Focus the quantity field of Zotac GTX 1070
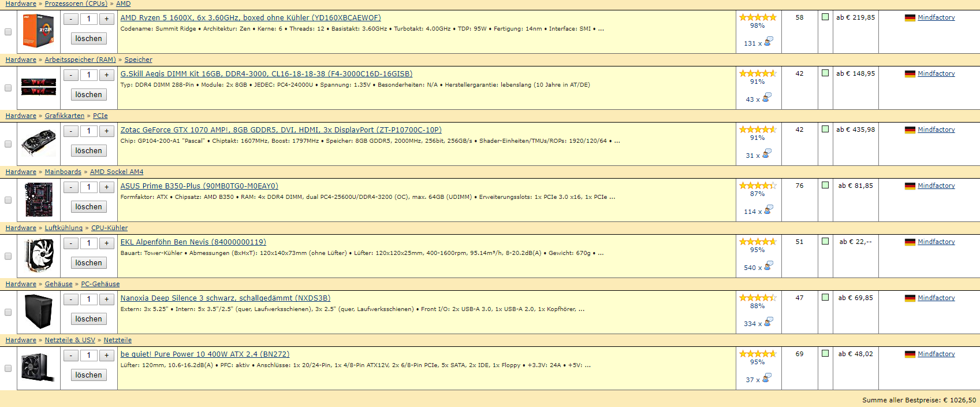This screenshot has height=407, width=980. click(x=89, y=131)
